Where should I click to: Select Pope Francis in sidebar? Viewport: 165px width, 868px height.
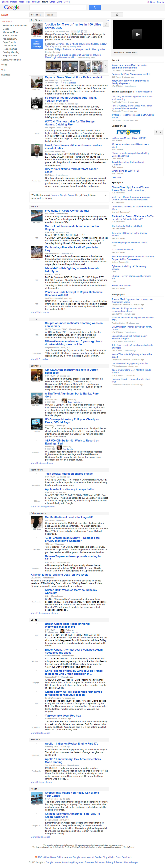point(9,42)
